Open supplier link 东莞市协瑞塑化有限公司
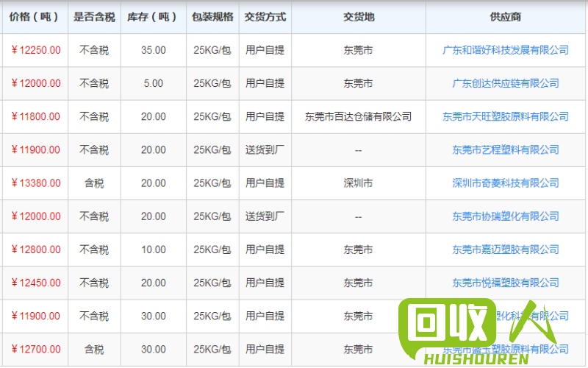588x368 pixels. tap(506, 216)
